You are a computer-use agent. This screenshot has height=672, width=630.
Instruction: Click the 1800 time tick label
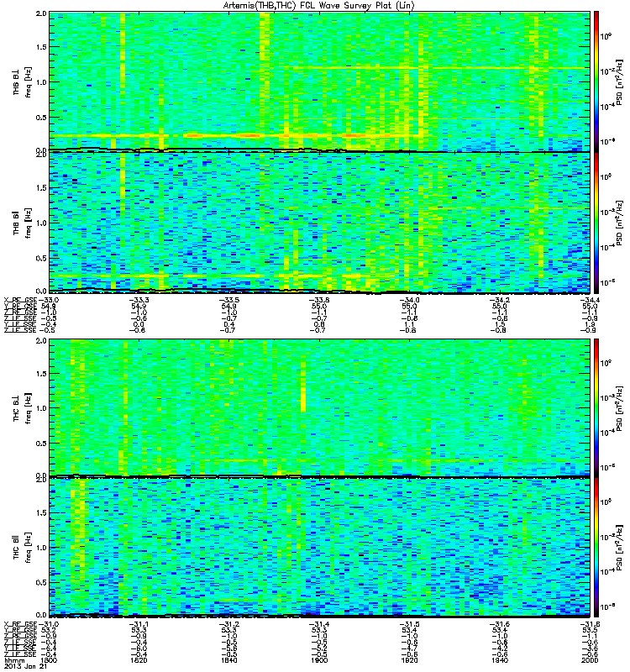coord(49,660)
